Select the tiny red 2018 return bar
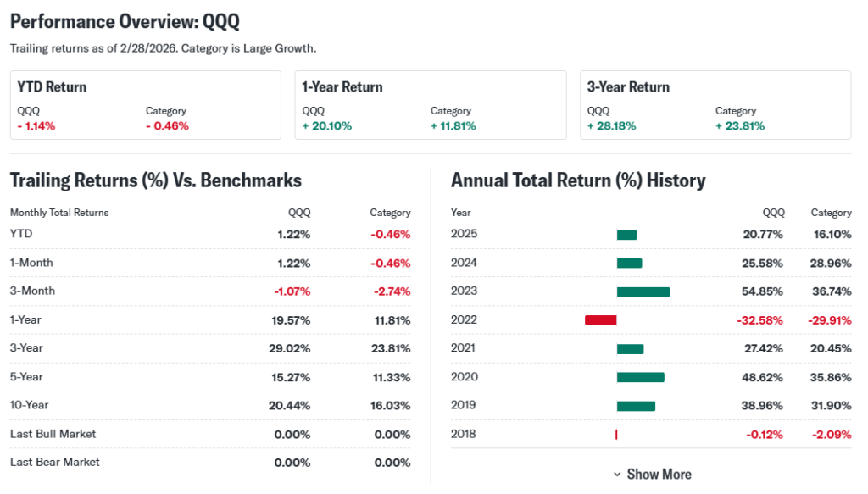The width and height of the screenshot is (868, 494). click(616, 435)
